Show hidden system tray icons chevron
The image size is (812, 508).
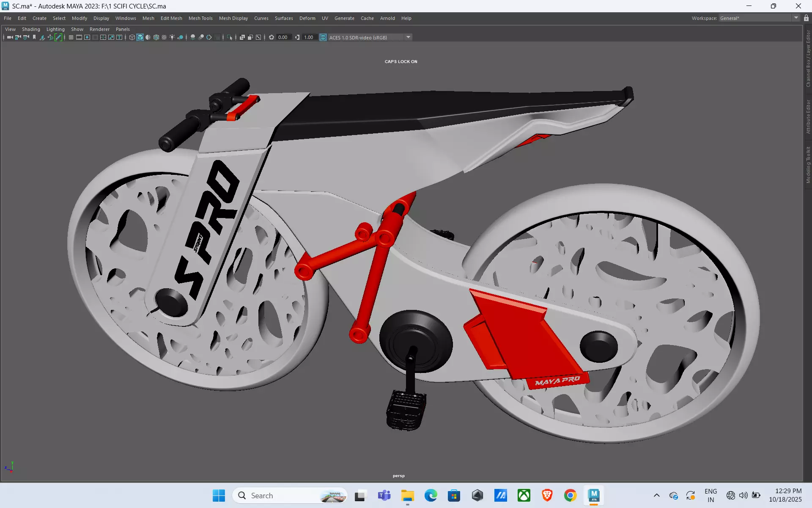point(656,495)
